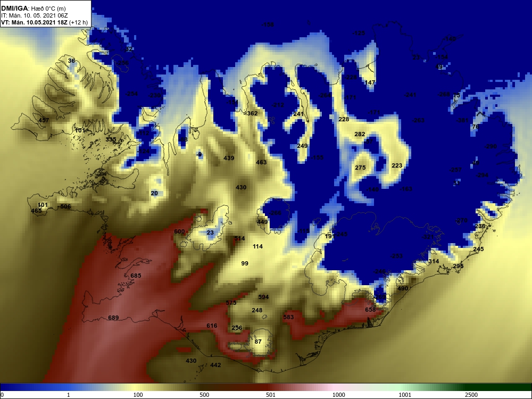
Task: Click the -321 value label
Action: click(x=428, y=237)
